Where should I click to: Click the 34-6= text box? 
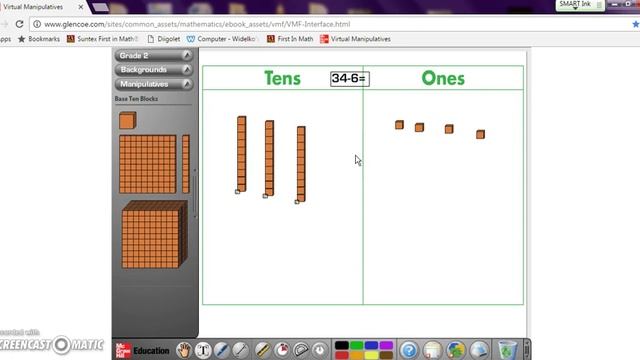point(350,79)
